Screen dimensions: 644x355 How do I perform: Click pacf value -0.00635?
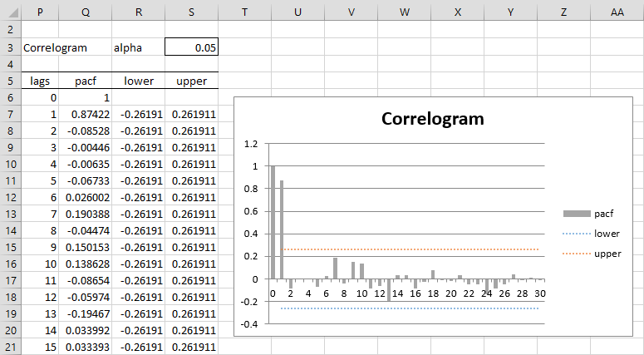point(85,164)
